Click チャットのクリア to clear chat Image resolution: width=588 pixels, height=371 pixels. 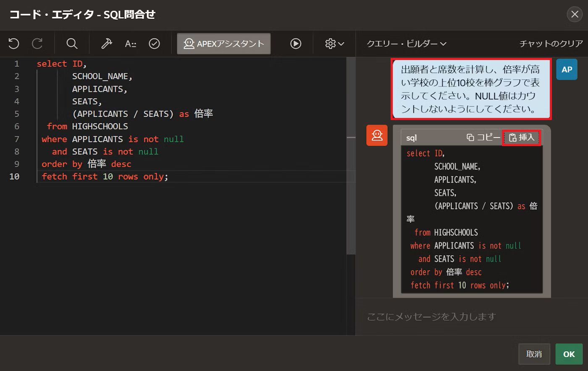coord(551,44)
